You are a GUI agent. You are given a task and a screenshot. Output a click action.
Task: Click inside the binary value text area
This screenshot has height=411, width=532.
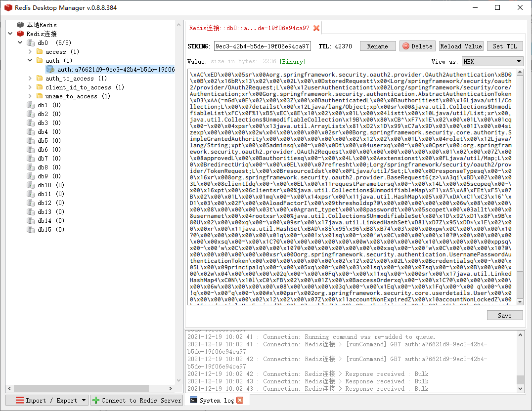coord(352,187)
